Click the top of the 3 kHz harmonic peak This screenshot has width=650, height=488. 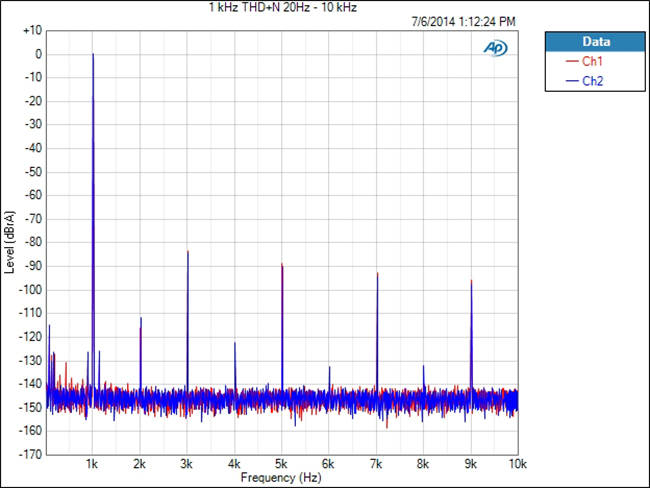click(x=187, y=251)
